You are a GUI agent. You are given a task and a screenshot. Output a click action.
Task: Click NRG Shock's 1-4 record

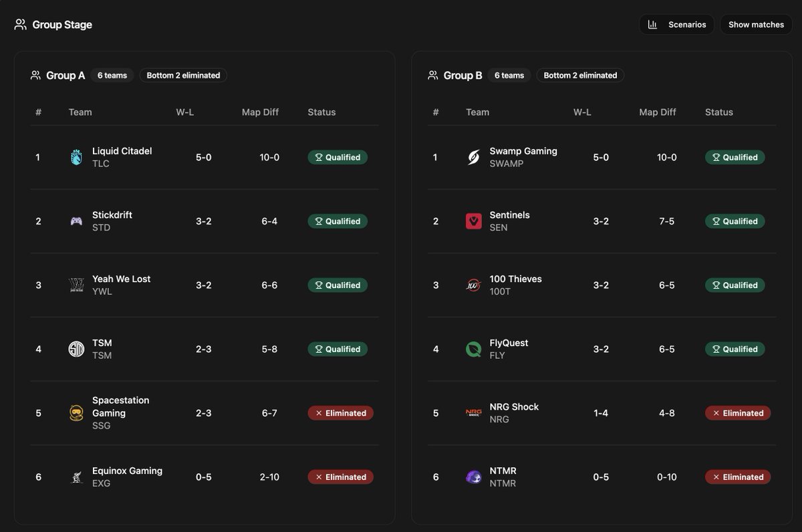tap(600, 413)
